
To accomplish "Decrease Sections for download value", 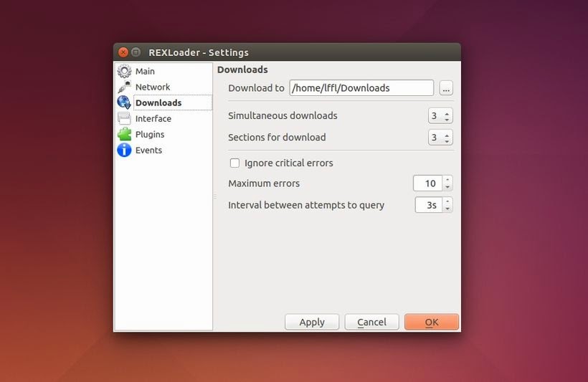I will pyautogui.click(x=447, y=140).
